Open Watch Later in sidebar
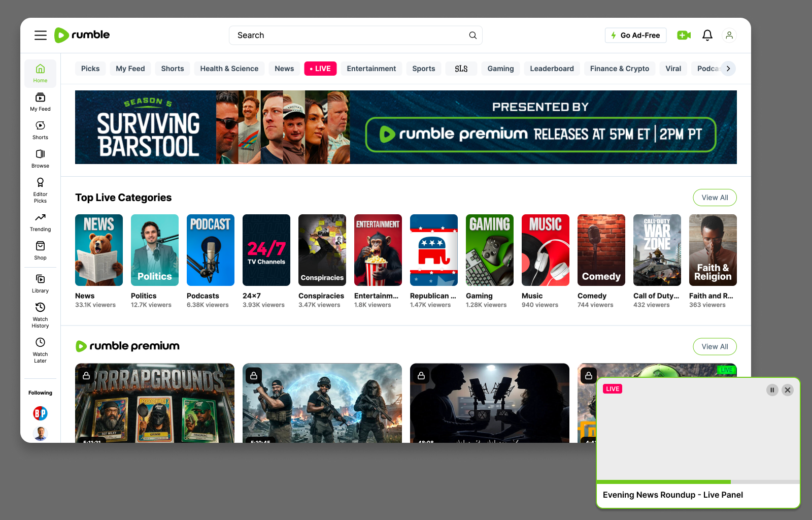The image size is (812, 520). tap(41, 350)
